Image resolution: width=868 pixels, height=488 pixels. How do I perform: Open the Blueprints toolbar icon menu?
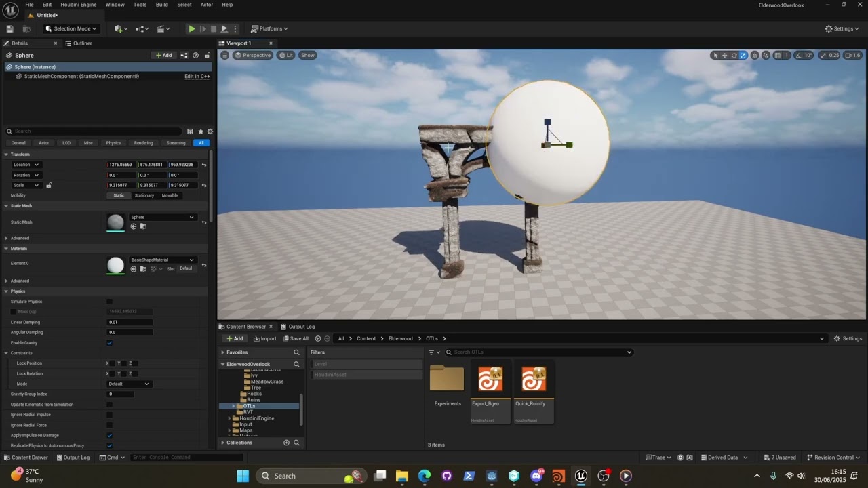[142, 28]
